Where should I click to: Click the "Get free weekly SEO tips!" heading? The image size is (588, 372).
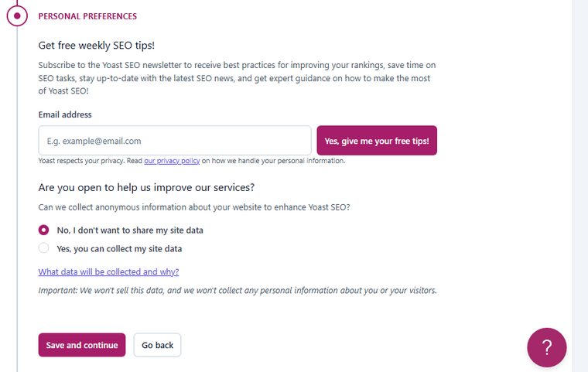pos(97,46)
